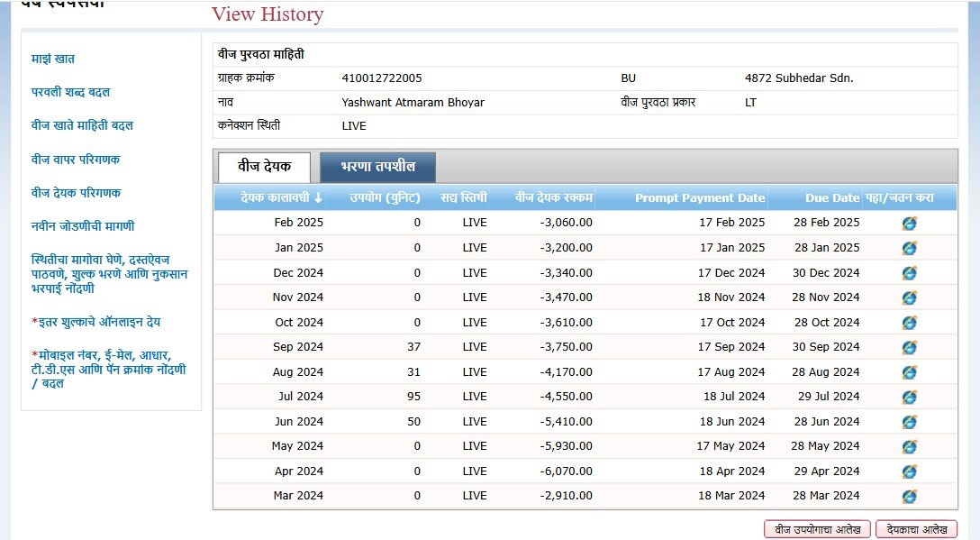Screen dimensions: 980x540
Task: Click the वीज उपयोगाचा आलेख button
Action: (x=816, y=529)
